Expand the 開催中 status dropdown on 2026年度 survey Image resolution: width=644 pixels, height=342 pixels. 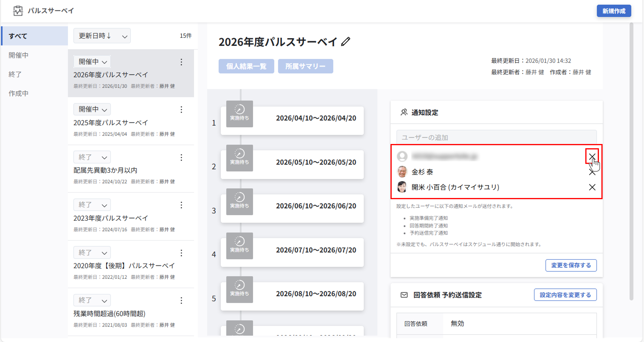pos(92,61)
